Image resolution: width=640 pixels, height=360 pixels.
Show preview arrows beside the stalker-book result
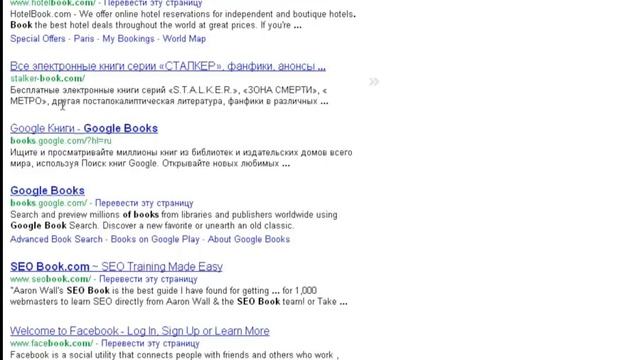pos(374,82)
